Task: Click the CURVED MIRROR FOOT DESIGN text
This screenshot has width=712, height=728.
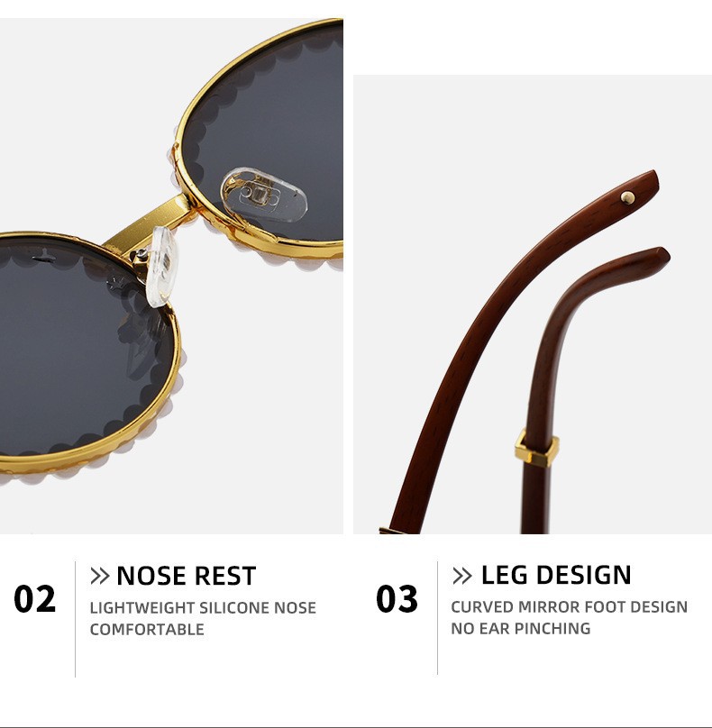Action: point(569,607)
